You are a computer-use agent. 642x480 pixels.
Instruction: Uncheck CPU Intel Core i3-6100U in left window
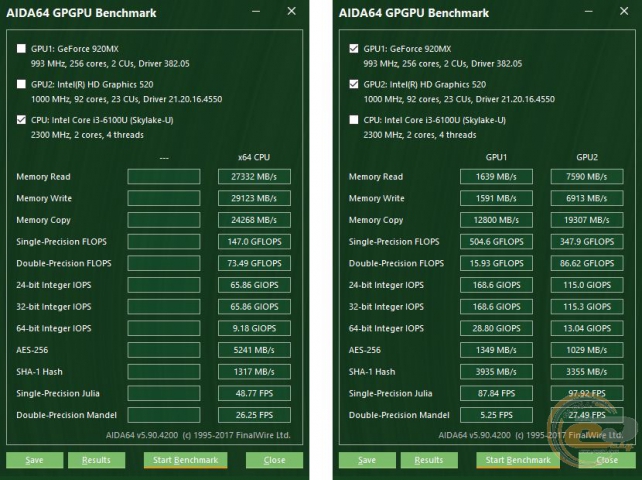pyautogui.click(x=22, y=120)
